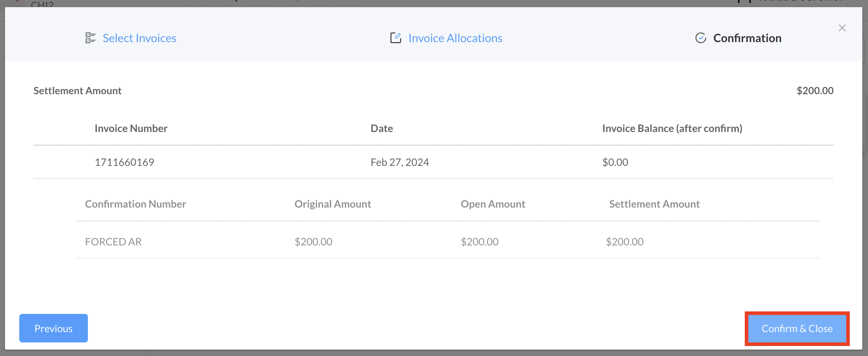Image resolution: width=868 pixels, height=356 pixels.
Task: Click the Original Amount column header
Action: (333, 204)
